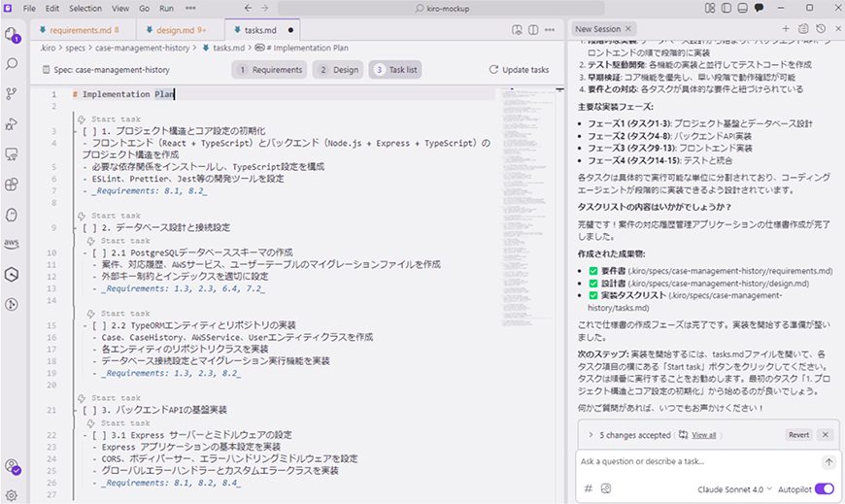Open editor More Actions ellipsis
This screenshot has width=845, height=504.
tap(550, 30)
